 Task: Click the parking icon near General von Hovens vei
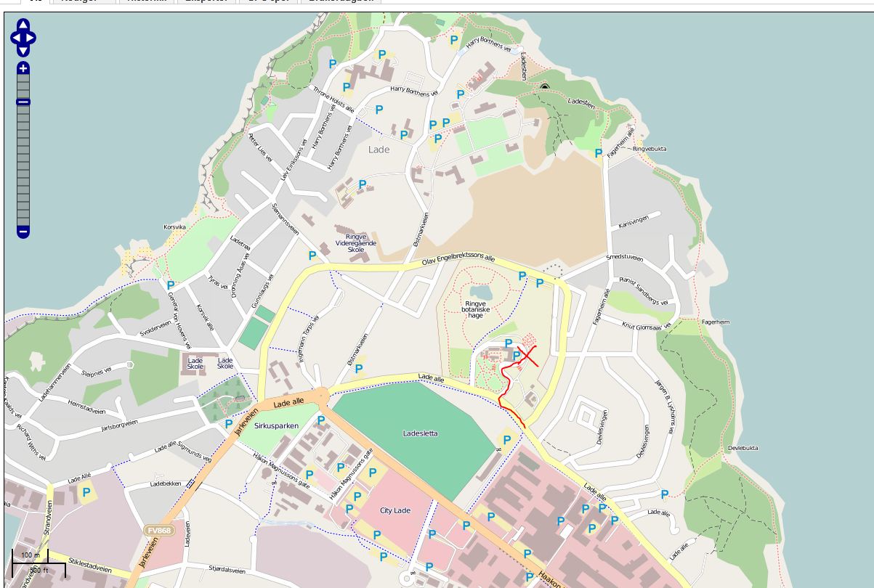pyautogui.click(x=171, y=285)
